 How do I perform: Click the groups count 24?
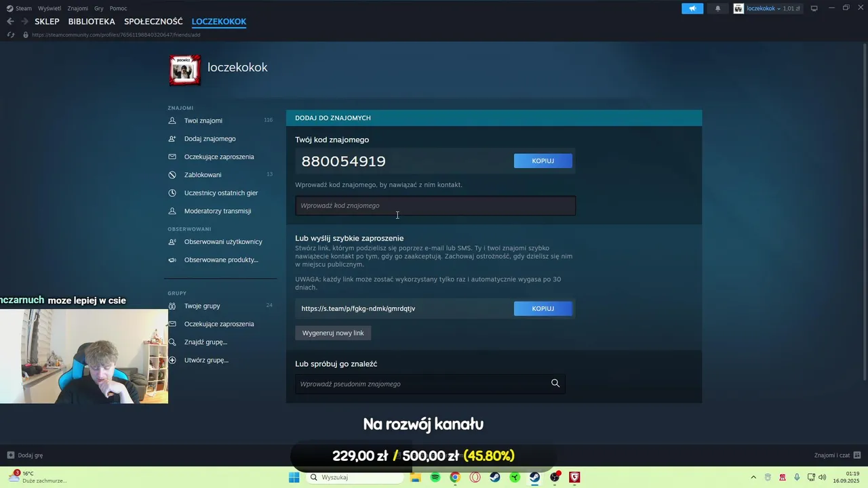[x=269, y=305]
